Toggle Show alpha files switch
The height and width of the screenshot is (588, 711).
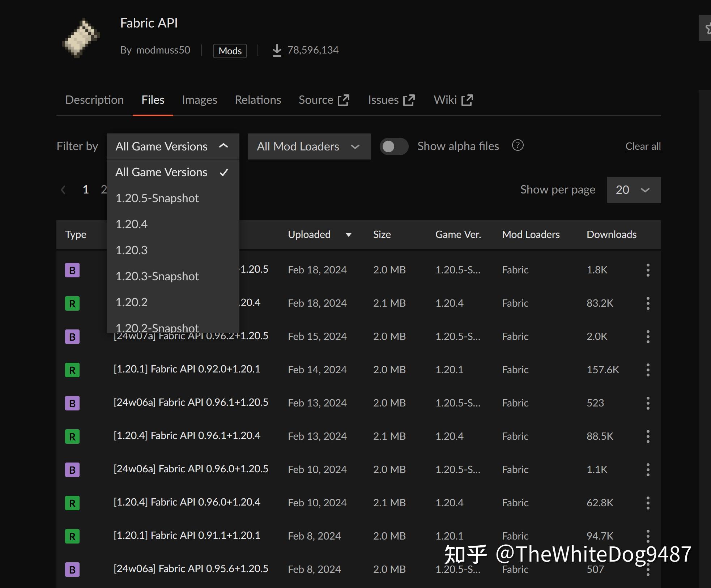click(x=394, y=146)
